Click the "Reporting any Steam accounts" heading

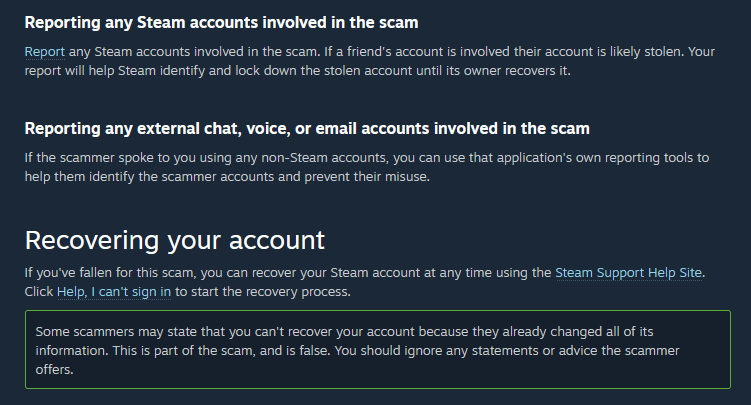tap(221, 23)
